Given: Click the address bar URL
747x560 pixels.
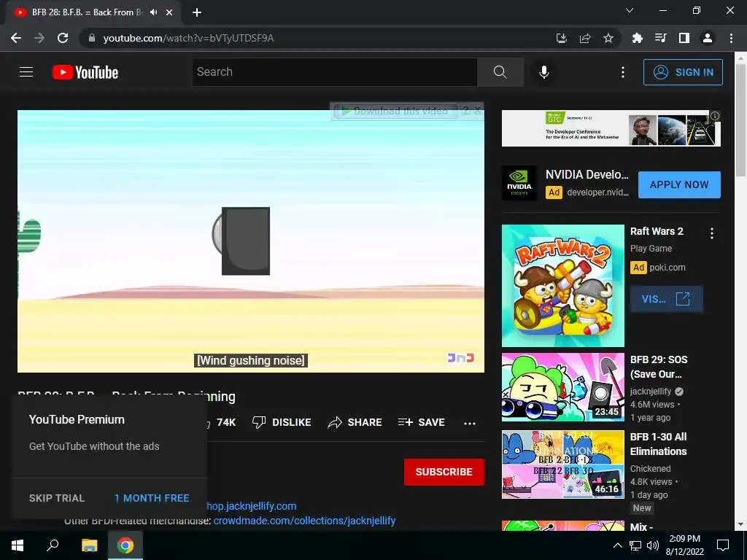Looking at the screenshot, I should tap(188, 38).
